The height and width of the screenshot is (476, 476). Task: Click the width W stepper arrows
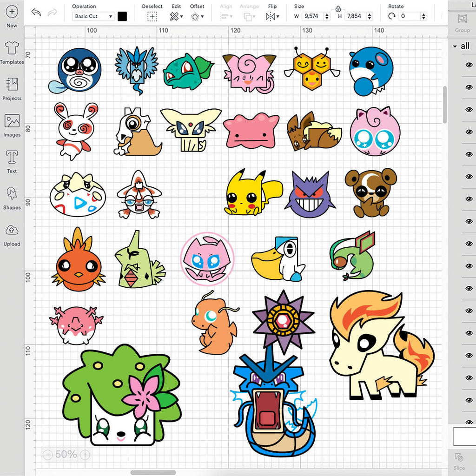pos(327,16)
